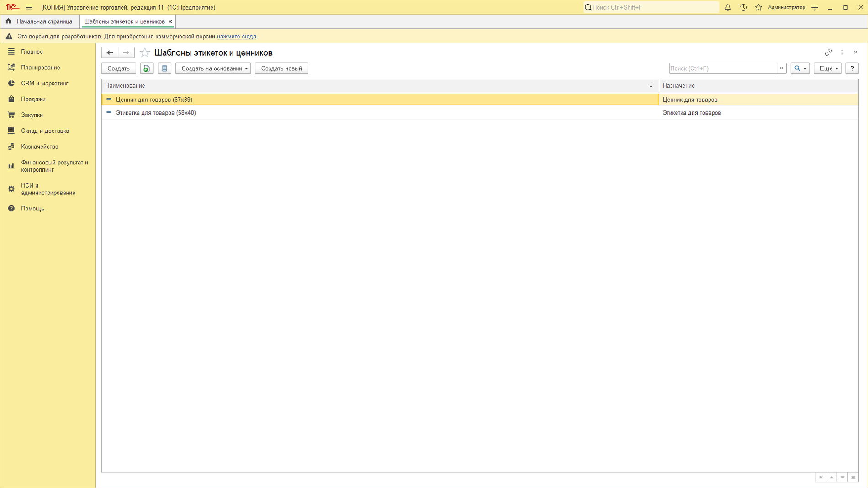Open form options three-dot menu

click(842, 52)
